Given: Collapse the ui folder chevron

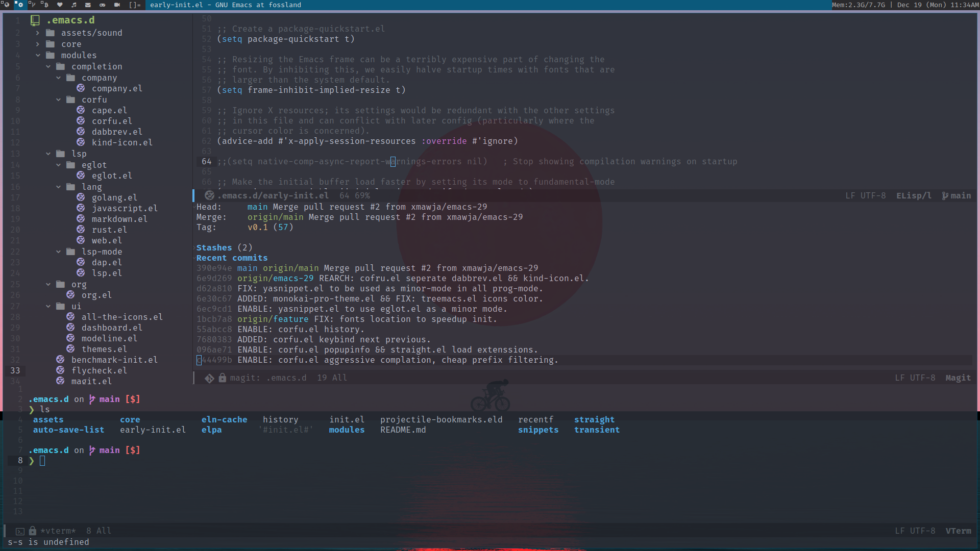Looking at the screenshot, I should click(x=48, y=306).
